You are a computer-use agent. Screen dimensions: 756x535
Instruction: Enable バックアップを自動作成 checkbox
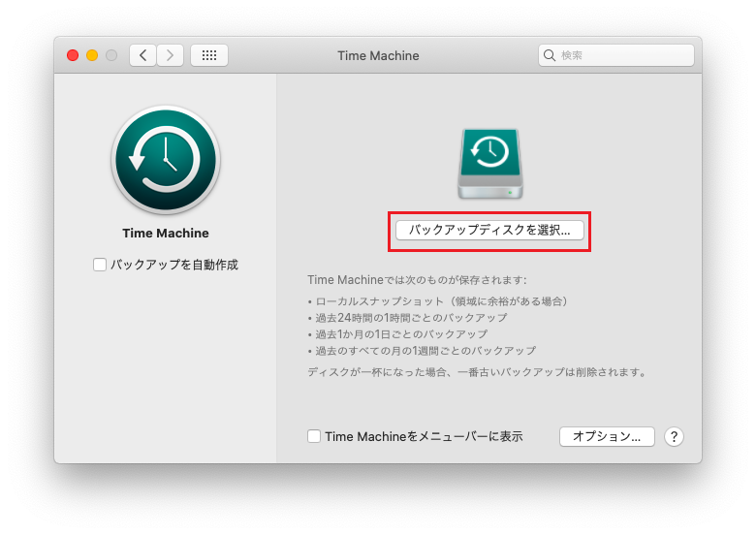[100, 265]
